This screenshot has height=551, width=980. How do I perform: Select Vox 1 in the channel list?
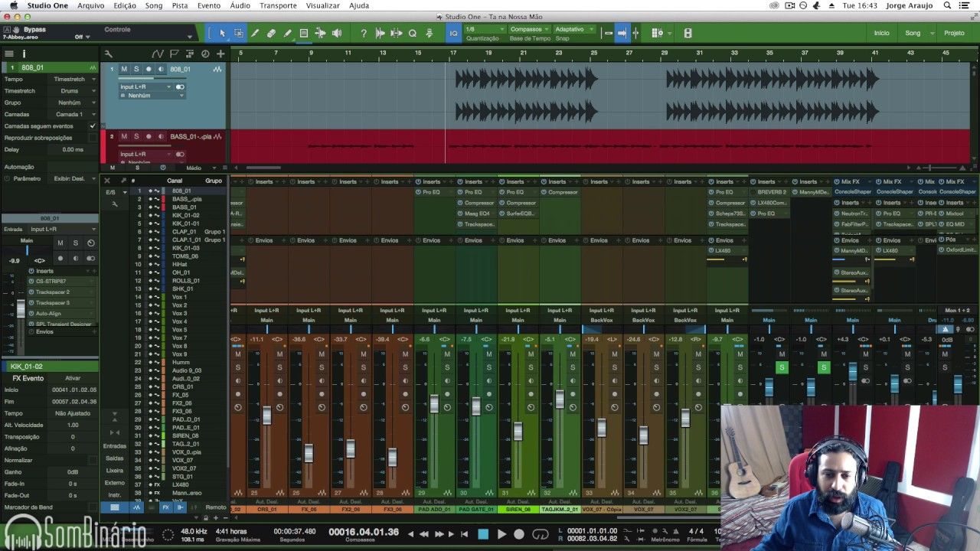click(x=179, y=297)
